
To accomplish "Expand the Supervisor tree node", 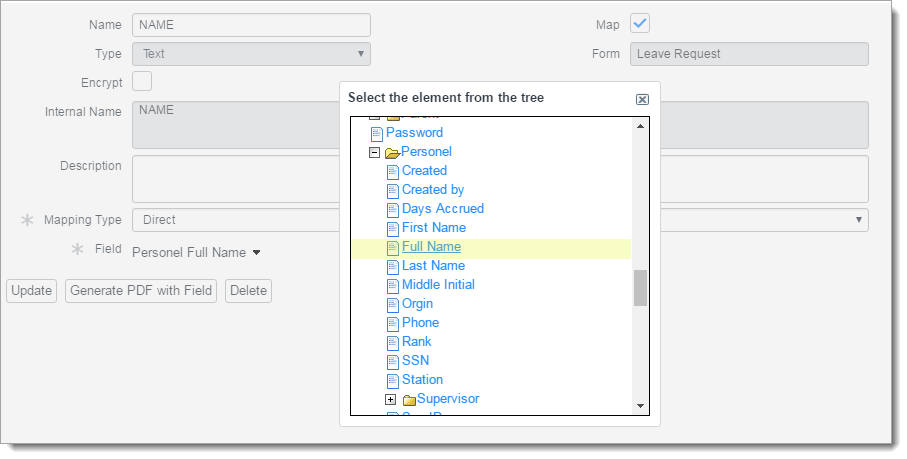I will pyautogui.click(x=390, y=399).
